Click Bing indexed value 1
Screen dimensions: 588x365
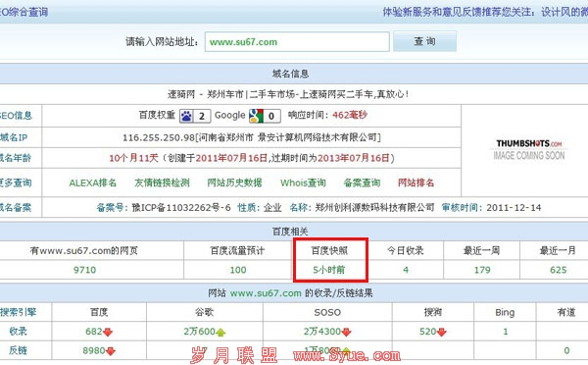tap(505, 332)
